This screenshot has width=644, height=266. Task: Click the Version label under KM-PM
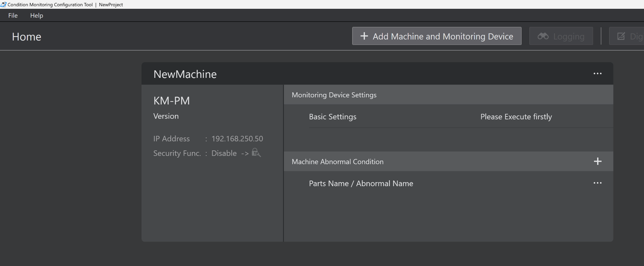click(x=166, y=116)
